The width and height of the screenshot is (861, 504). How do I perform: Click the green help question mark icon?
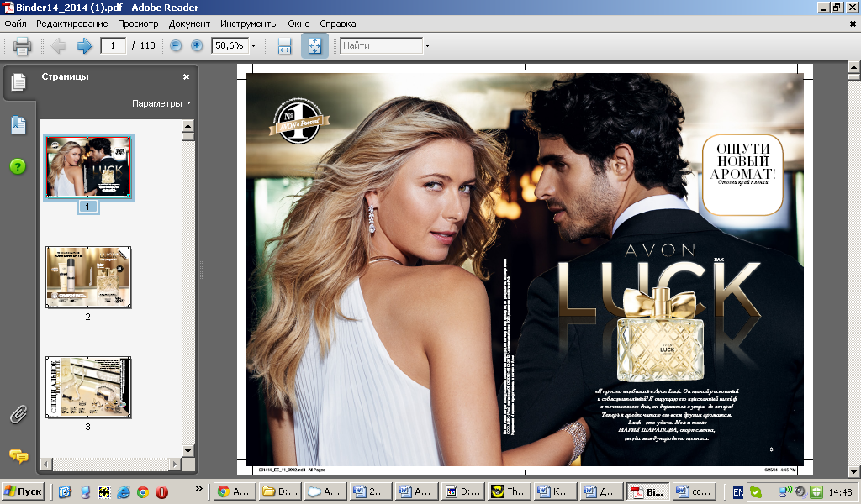tap(18, 166)
